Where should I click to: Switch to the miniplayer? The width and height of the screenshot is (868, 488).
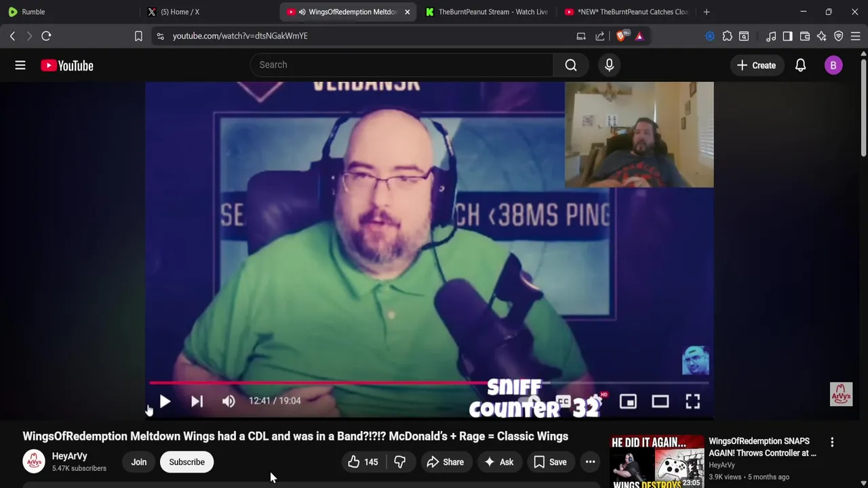pos(628,401)
